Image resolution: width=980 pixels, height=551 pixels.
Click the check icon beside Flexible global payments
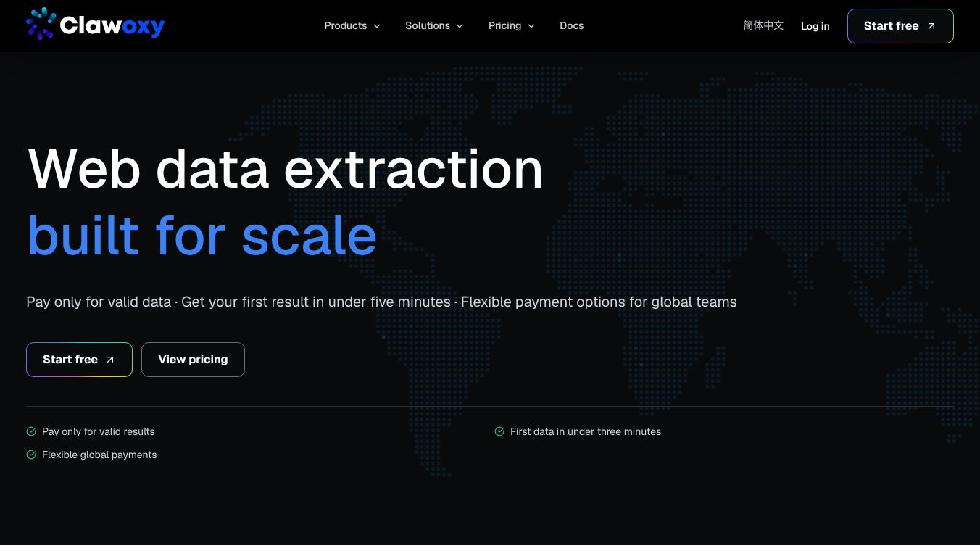coord(31,455)
